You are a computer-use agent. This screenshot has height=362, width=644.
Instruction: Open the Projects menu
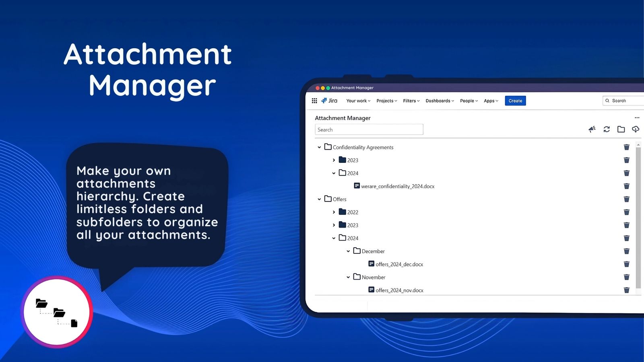387,101
